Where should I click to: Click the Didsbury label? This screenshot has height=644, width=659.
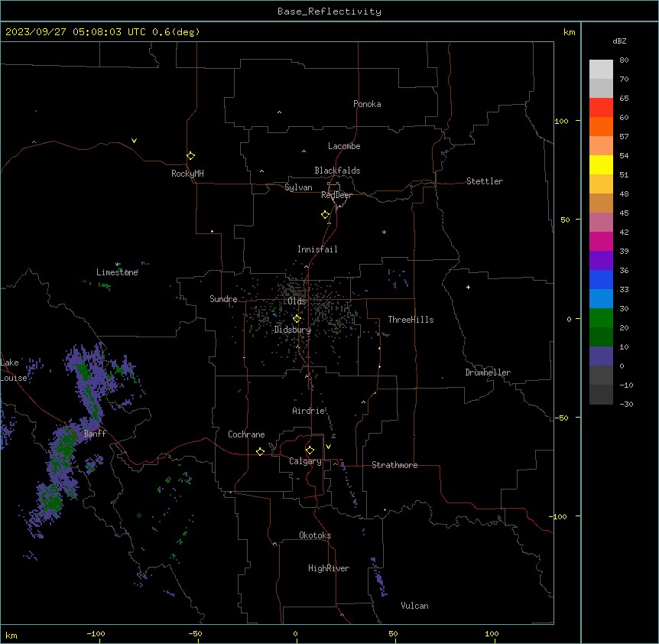tap(293, 330)
